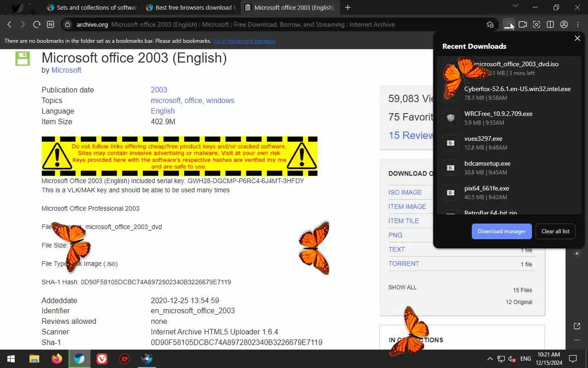588x368 pixels.
Task: Unmute the system volume icon
Action: 512,359
